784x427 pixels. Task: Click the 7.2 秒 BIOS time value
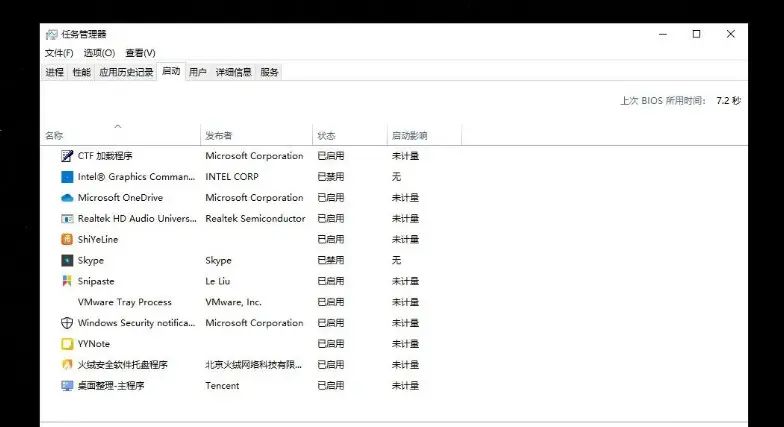pyautogui.click(x=728, y=101)
